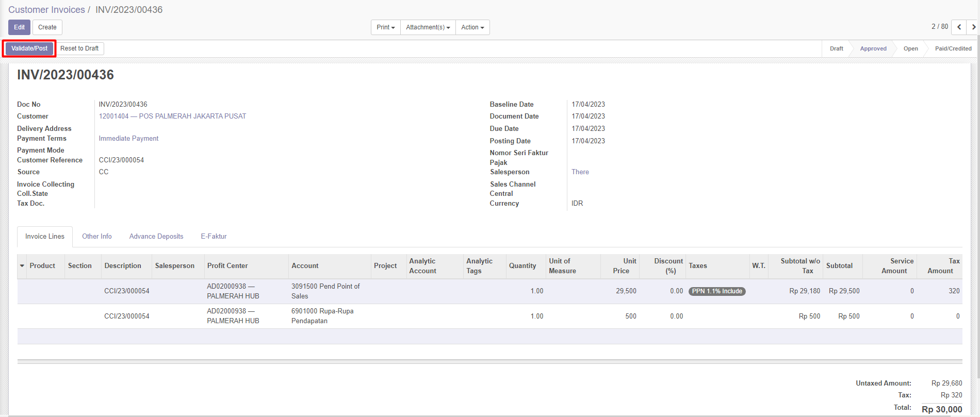Click the 2 / 80 pager counter
980x417 pixels.
point(940,26)
